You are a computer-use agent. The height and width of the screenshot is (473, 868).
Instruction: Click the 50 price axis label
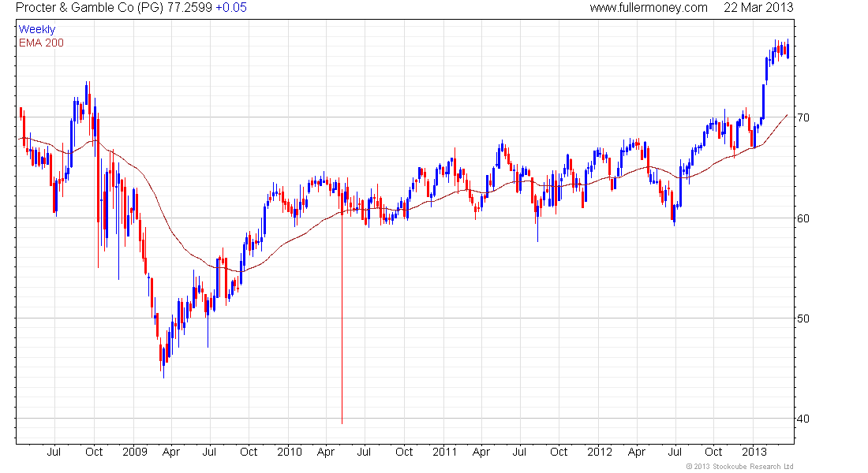[x=803, y=318]
